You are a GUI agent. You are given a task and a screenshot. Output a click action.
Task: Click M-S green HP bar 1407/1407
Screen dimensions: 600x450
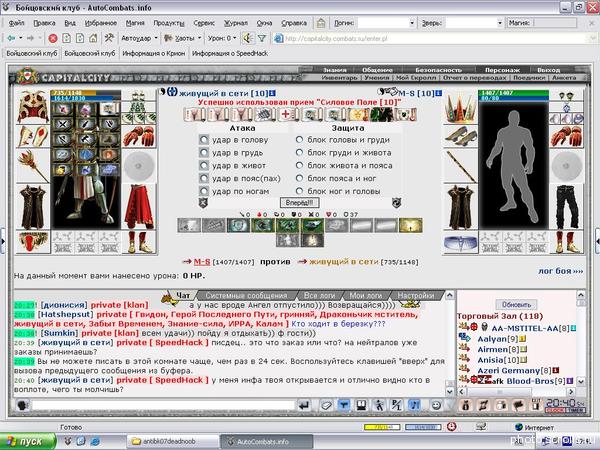[513, 93]
